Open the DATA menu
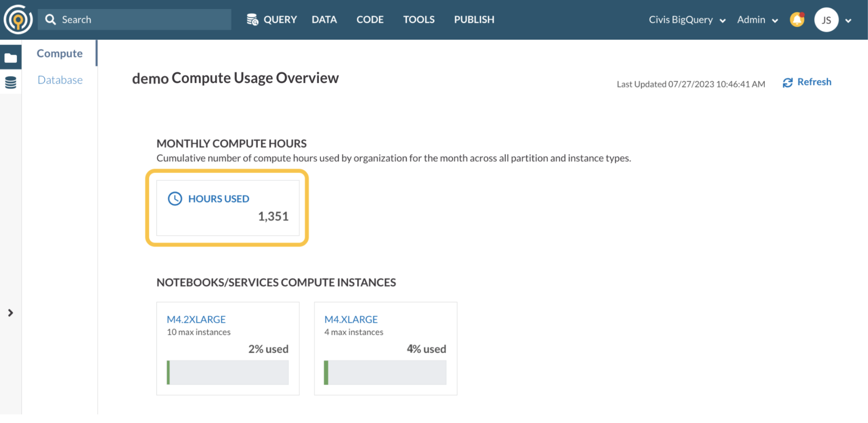This screenshot has width=868, height=423. 324,19
